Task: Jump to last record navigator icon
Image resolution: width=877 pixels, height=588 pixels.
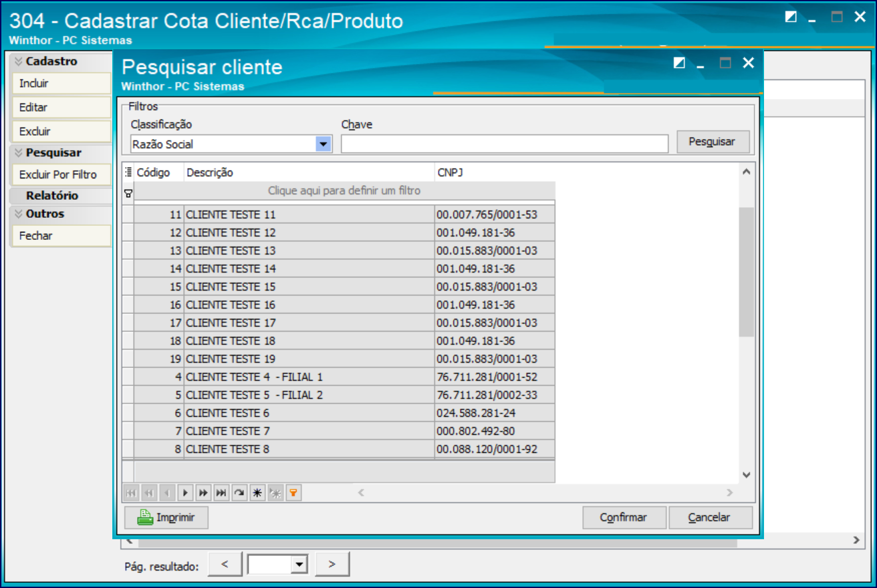Action: [221, 493]
